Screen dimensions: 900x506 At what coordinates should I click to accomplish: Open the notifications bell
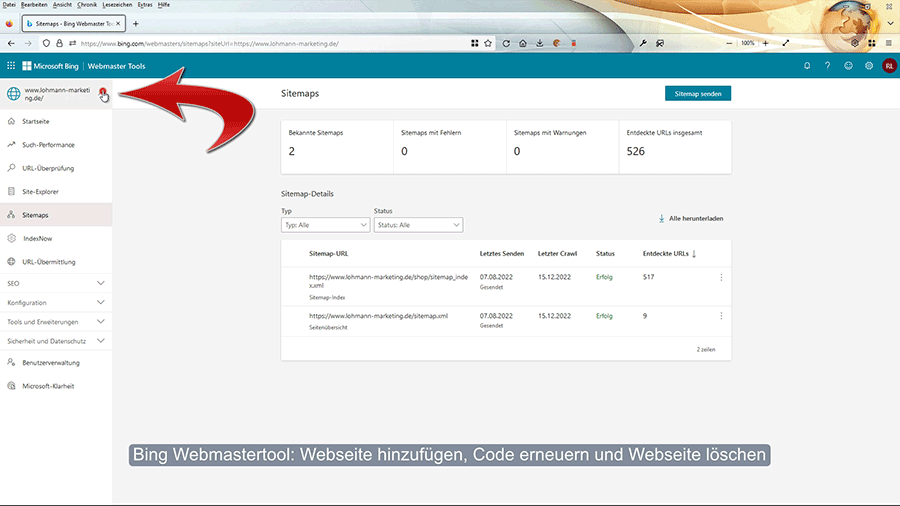click(807, 66)
